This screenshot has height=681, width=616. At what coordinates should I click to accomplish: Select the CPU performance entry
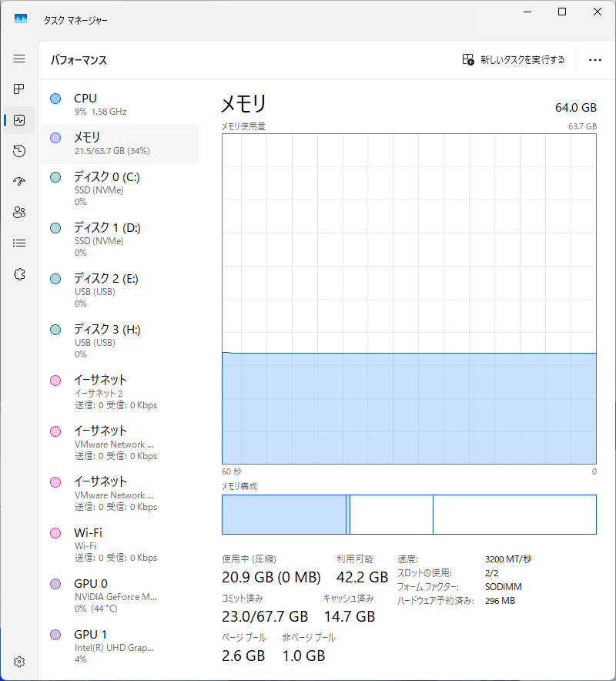pyautogui.click(x=119, y=104)
